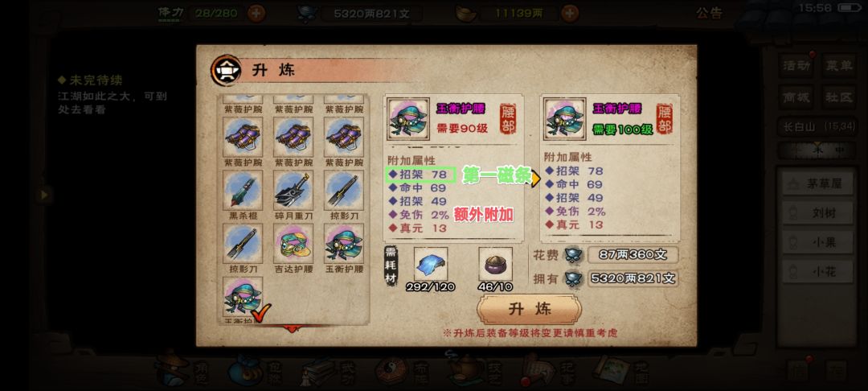868x391 pixels.
Task: Open the 玉衡护腰 level 100 result portrait
Action: tap(565, 118)
